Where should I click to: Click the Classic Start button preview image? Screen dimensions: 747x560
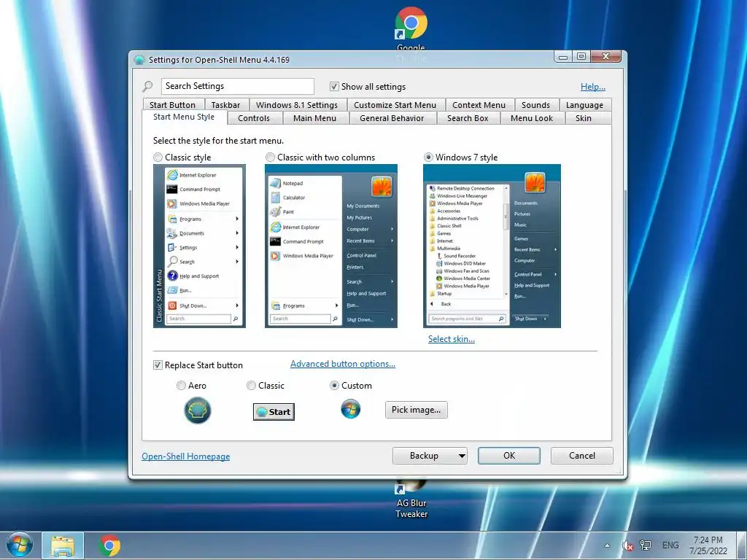tap(274, 412)
